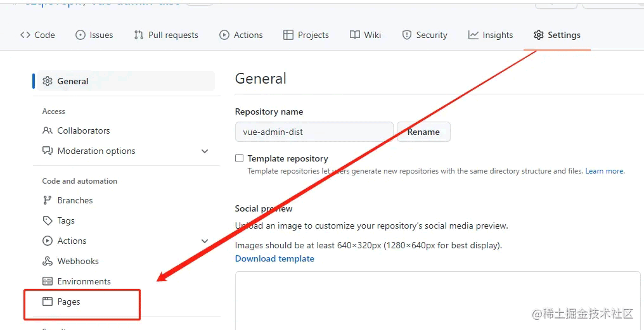Open the Download template link
The image size is (644, 330).
[x=274, y=258]
